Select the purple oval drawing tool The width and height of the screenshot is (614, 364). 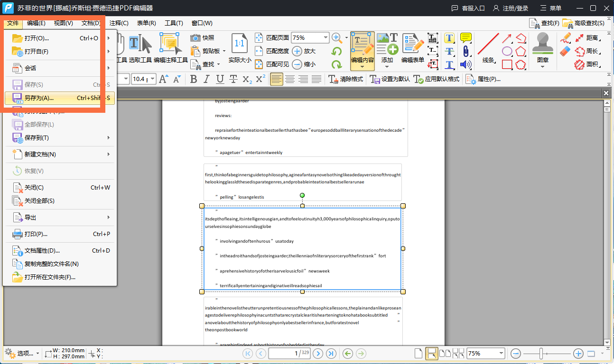(507, 51)
